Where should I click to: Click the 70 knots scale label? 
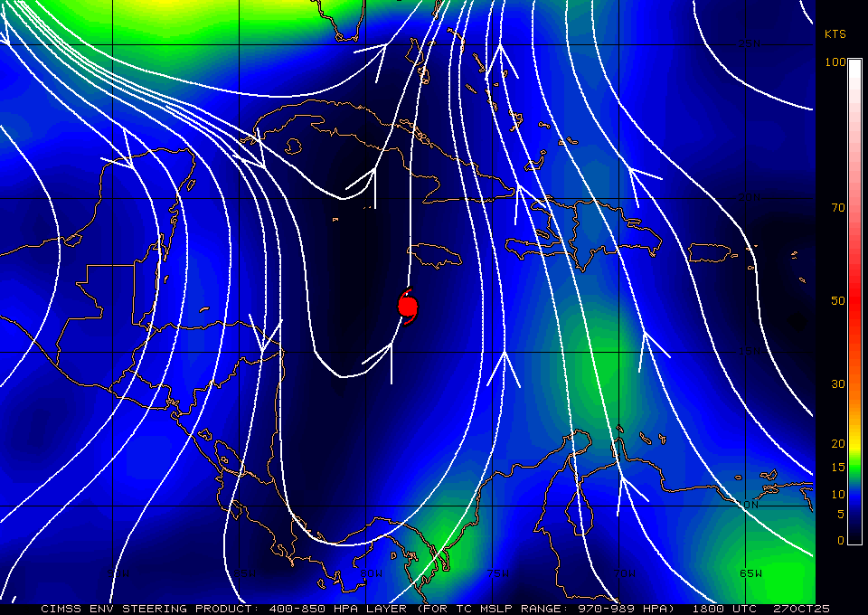[x=837, y=208]
